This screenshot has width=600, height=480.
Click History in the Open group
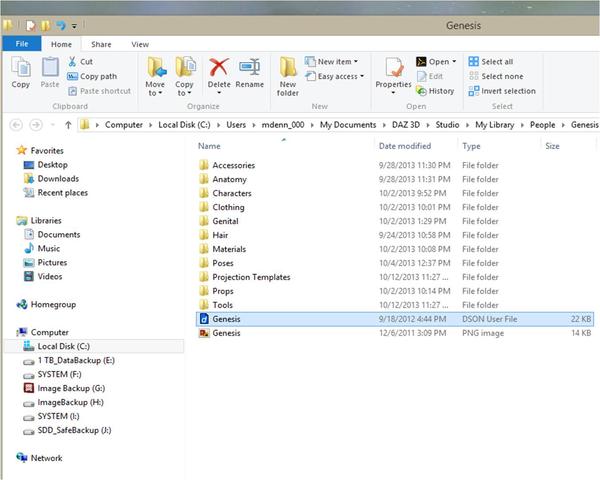435,91
